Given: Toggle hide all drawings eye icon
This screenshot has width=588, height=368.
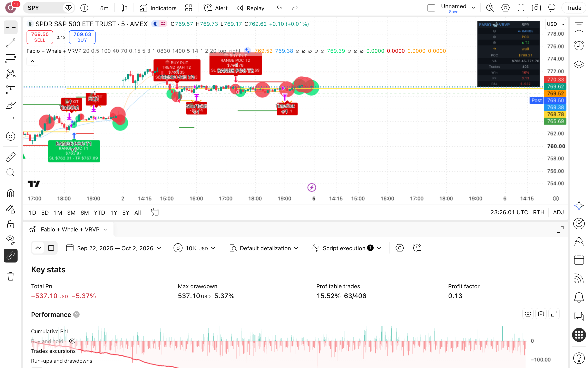Looking at the screenshot, I should tap(11, 240).
